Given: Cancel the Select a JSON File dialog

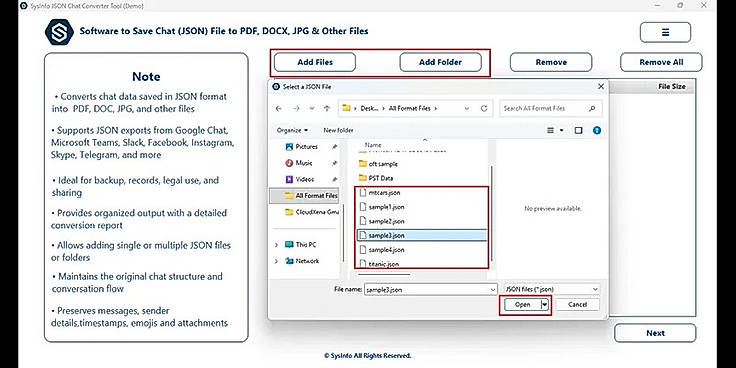Looking at the screenshot, I should pos(577,305).
